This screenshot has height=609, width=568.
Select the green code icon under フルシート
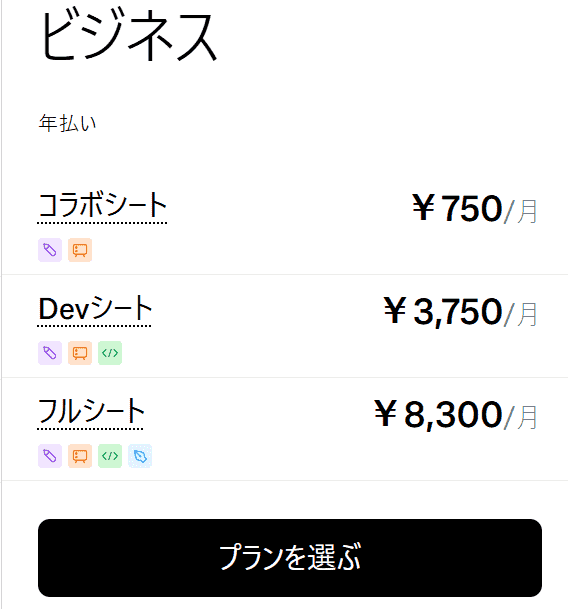110,456
